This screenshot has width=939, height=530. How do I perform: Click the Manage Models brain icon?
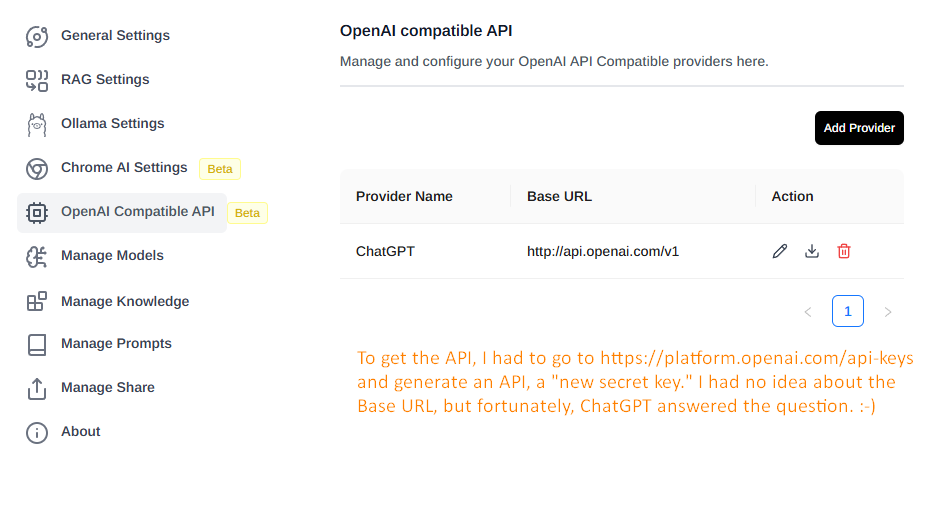[37, 256]
